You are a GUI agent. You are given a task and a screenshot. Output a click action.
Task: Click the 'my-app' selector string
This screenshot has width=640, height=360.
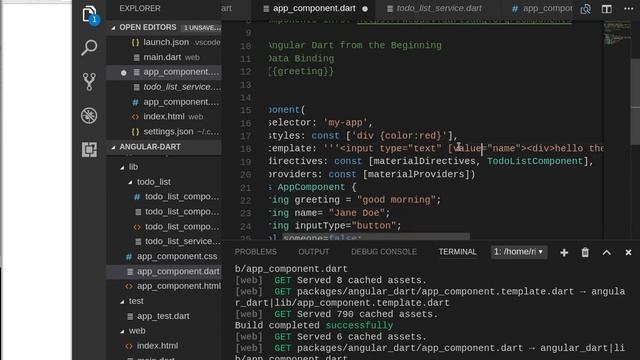345,122
